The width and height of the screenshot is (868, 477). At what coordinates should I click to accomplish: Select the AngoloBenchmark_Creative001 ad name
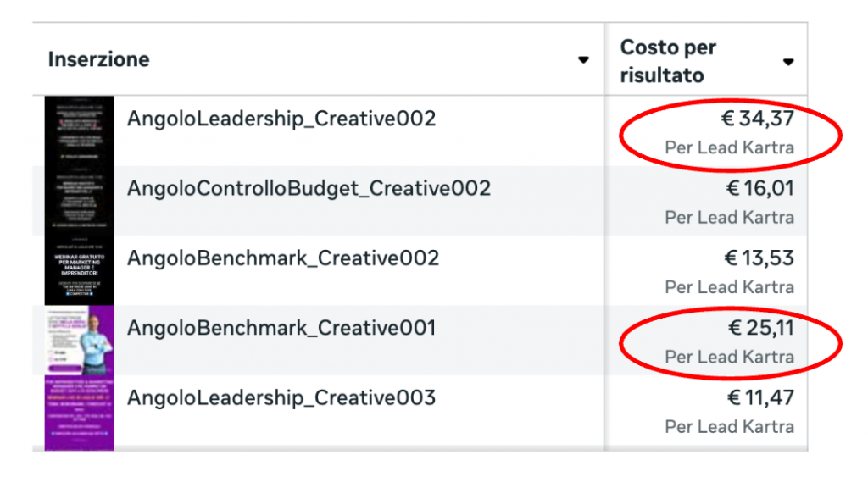pyautogui.click(x=281, y=327)
